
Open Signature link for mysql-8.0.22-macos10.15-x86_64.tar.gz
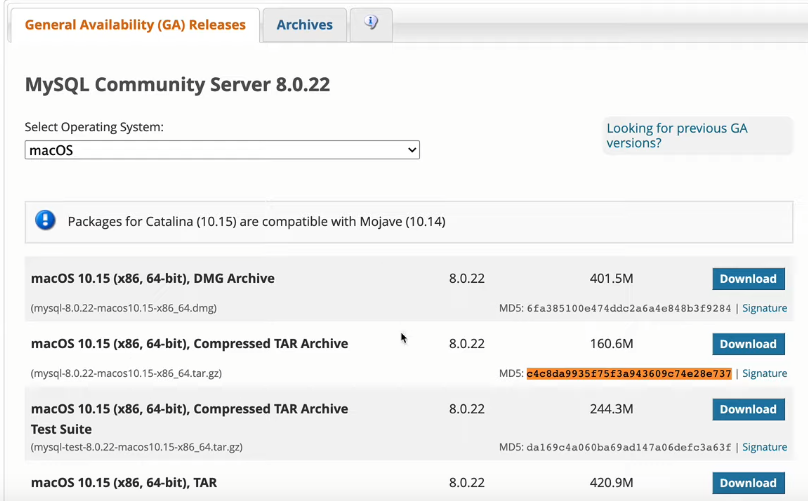pyautogui.click(x=764, y=373)
